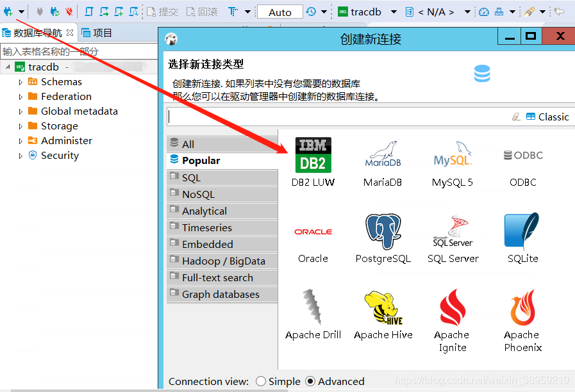Image resolution: width=575 pixels, height=392 pixels.
Task: Click the New Connection plug icon in toolbar
Action: click(x=8, y=12)
